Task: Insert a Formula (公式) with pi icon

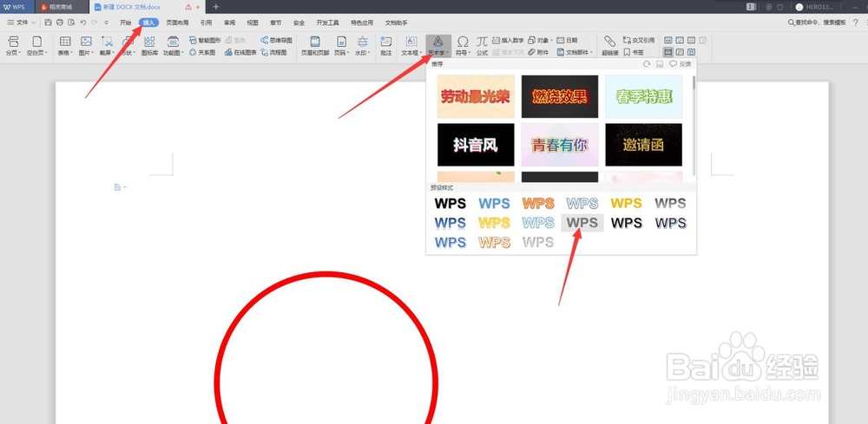Action: coord(482,45)
